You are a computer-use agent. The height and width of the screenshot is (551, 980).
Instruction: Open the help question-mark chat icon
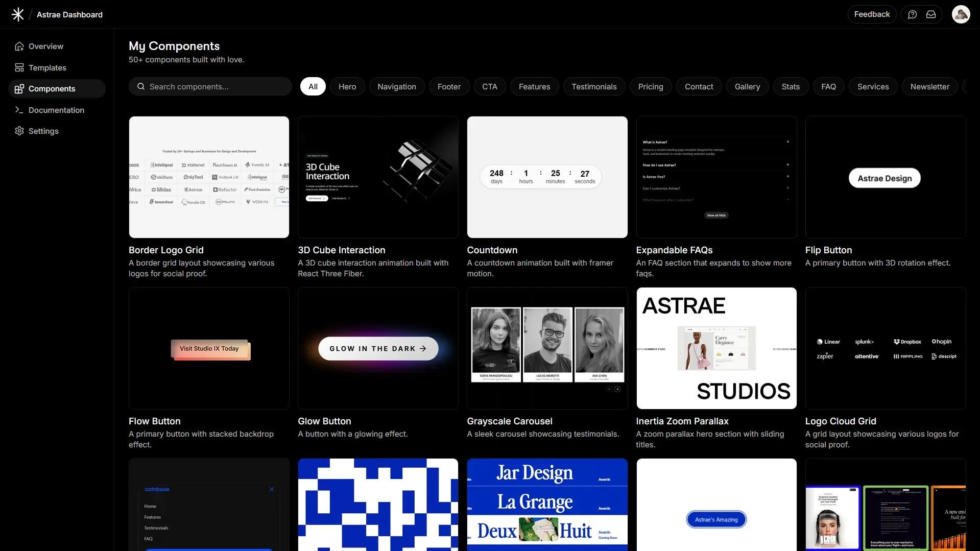pos(913,14)
